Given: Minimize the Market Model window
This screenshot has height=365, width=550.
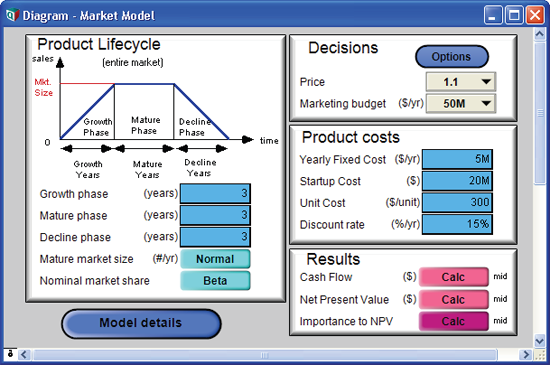Looking at the screenshot, I should pyautogui.click(x=492, y=15).
